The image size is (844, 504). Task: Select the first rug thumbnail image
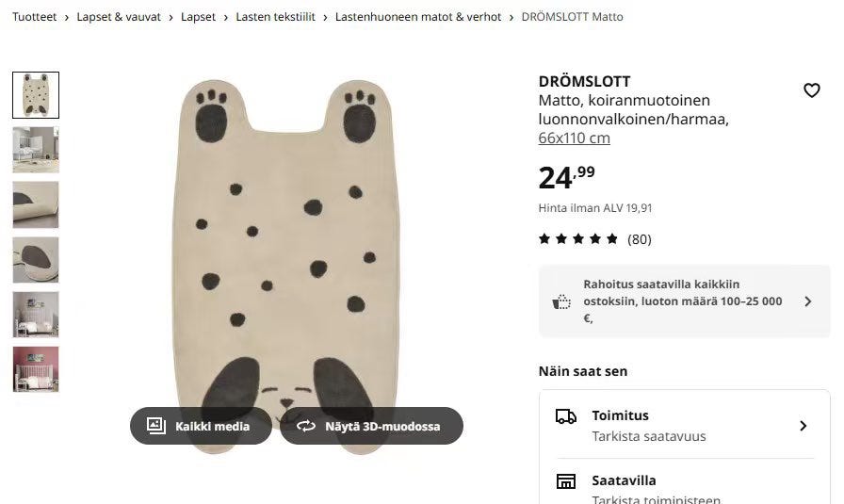pos(36,95)
